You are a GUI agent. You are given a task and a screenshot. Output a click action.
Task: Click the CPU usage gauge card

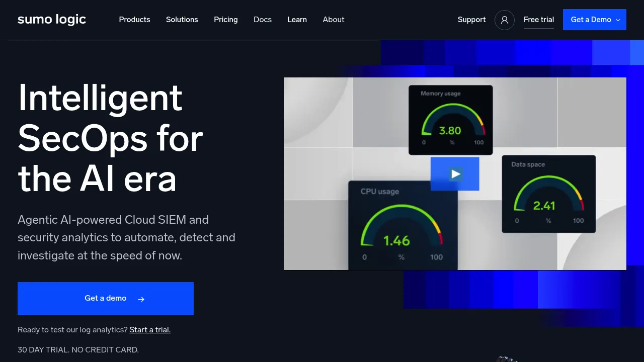[403, 225]
